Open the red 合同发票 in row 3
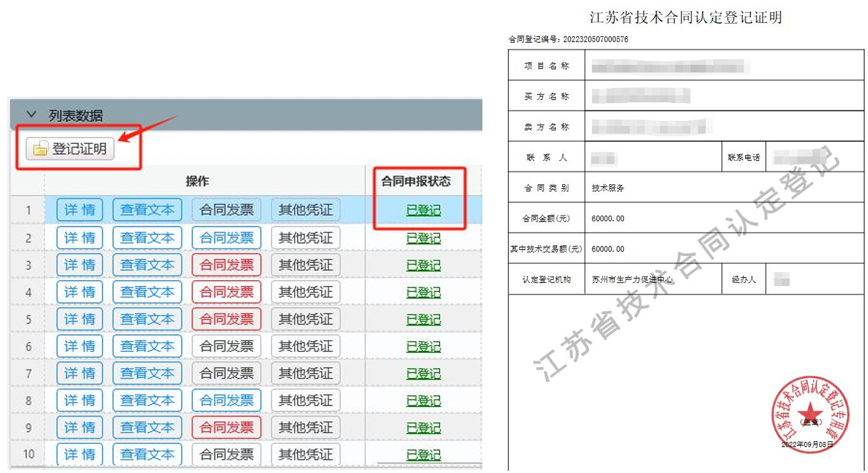The height and width of the screenshot is (473, 868). [226, 266]
